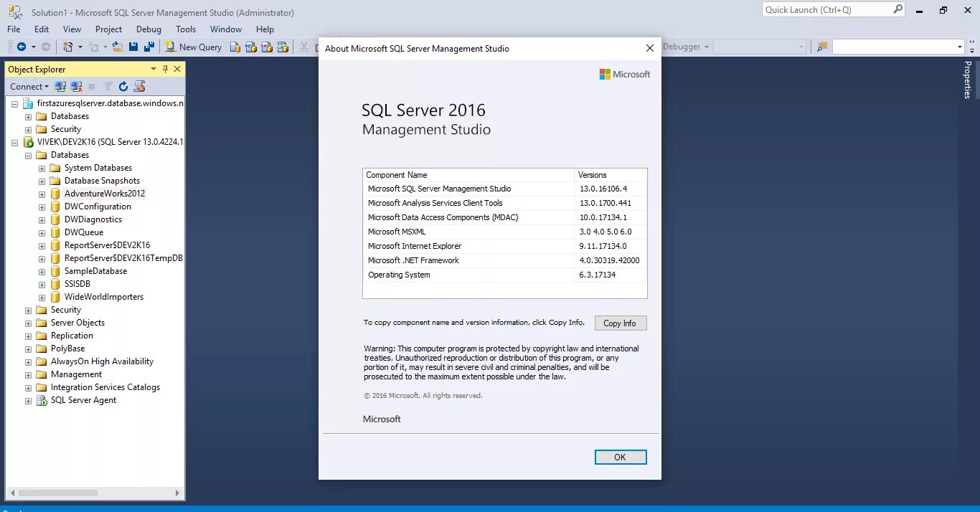Click the Activity Monitor/stop script icon in Object Explorer
Image resolution: width=980 pixels, height=512 pixels.
tap(140, 86)
